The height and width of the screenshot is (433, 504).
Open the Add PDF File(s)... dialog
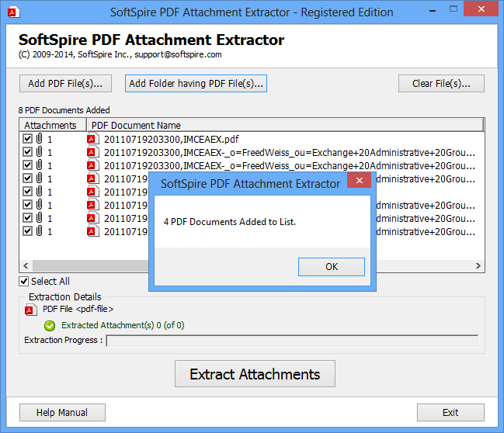click(x=65, y=84)
